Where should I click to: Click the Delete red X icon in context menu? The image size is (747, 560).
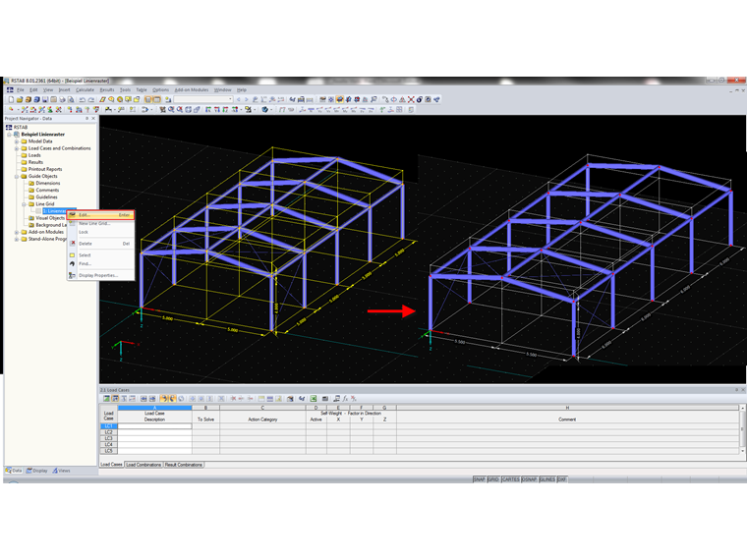point(73,244)
